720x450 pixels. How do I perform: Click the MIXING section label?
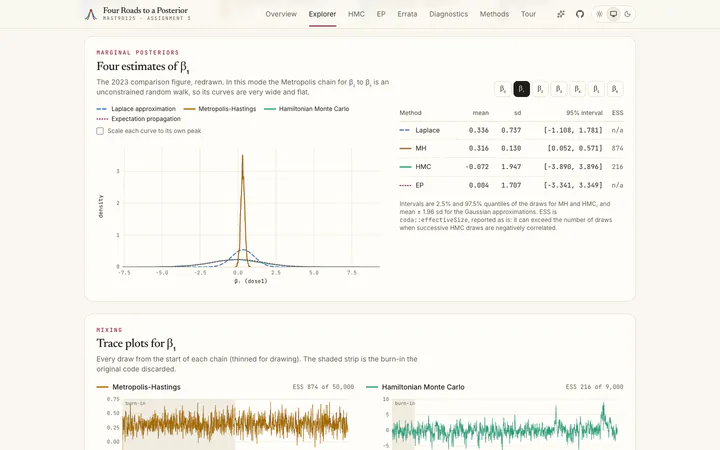click(x=109, y=330)
